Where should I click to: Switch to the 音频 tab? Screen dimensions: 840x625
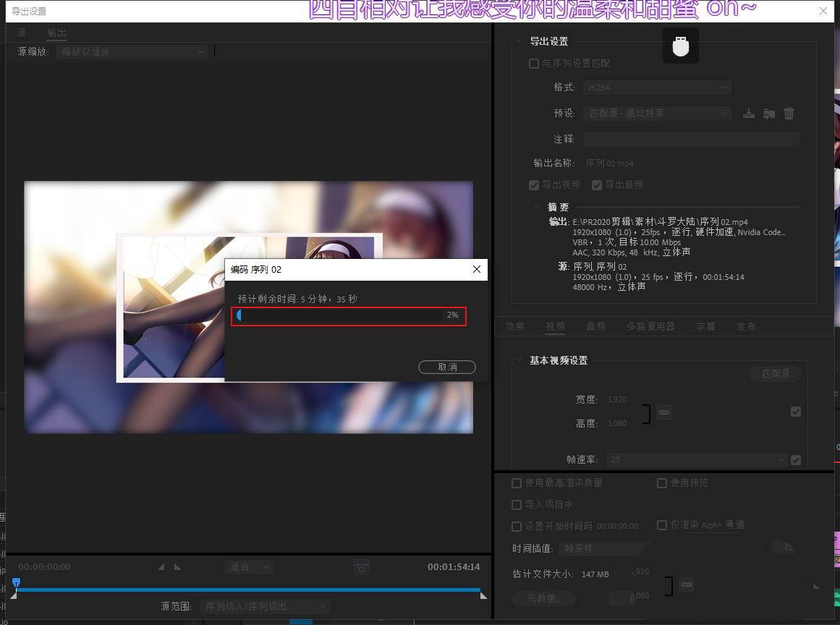point(596,326)
